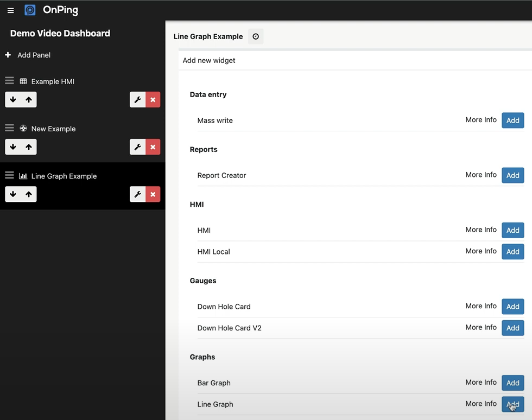Select New Example panel in sidebar

[53, 129]
